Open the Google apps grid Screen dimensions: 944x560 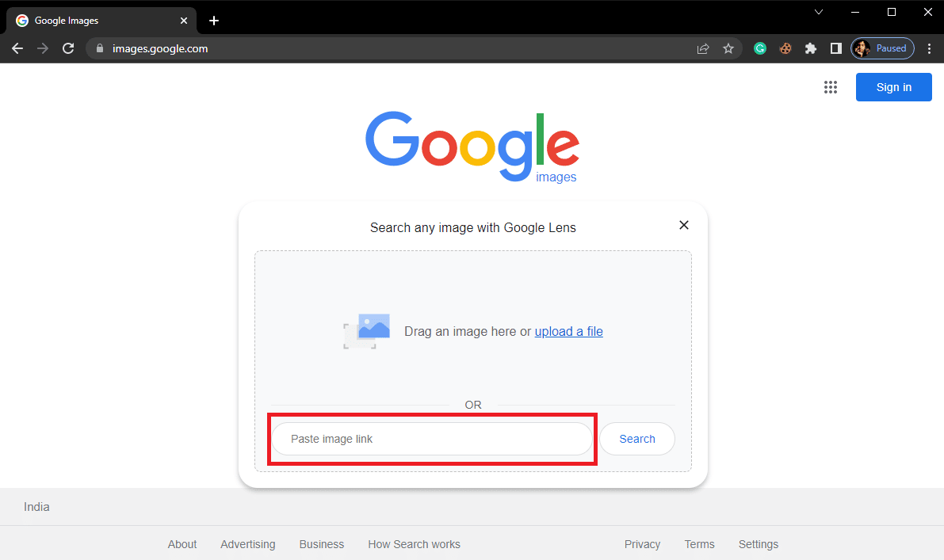pos(831,87)
